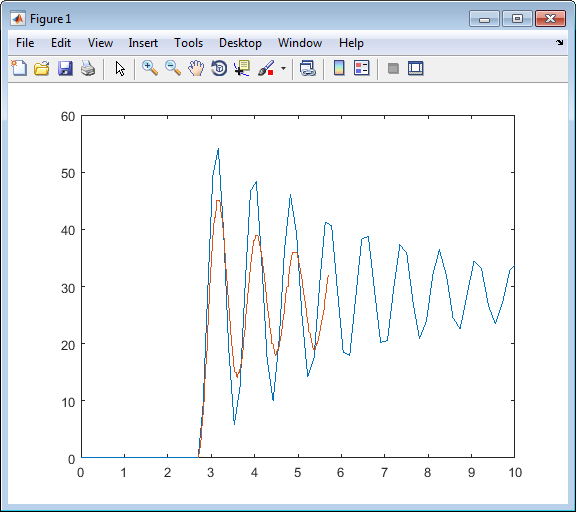Open the Insert menu
The width and height of the screenshot is (576, 512).
click(143, 43)
